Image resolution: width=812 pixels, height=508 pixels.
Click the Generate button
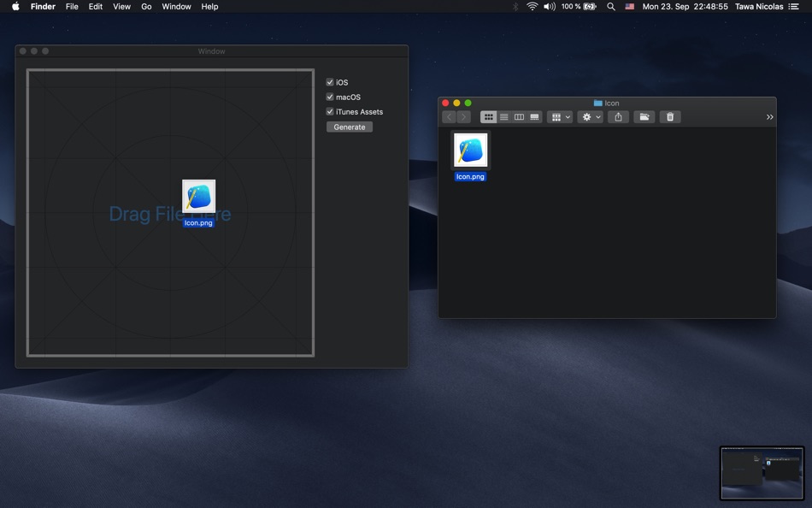point(350,127)
